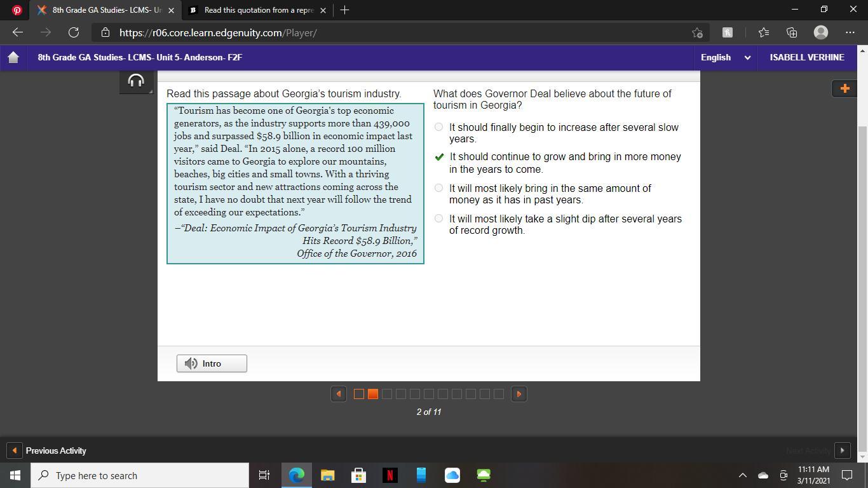The width and height of the screenshot is (868, 488).
Task: Open Netflix from the taskbar
Action: point(390,475)
